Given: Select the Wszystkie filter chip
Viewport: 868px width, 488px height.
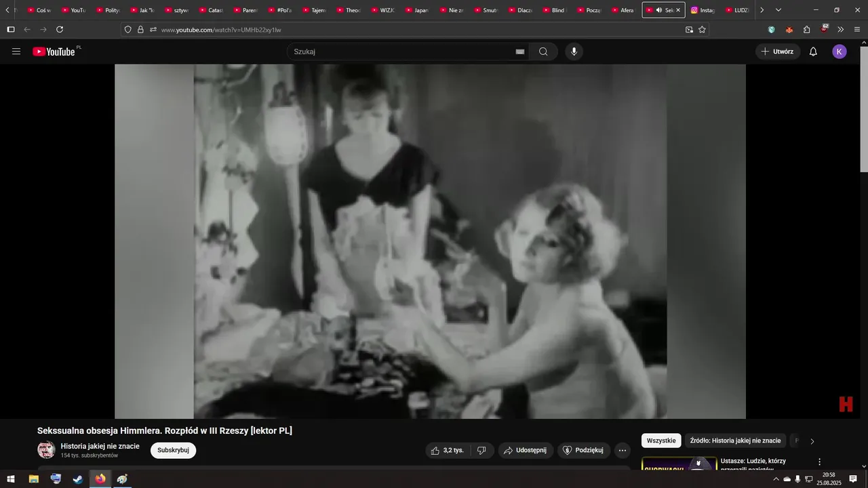Looking at the screenshot, I should 661,441.
